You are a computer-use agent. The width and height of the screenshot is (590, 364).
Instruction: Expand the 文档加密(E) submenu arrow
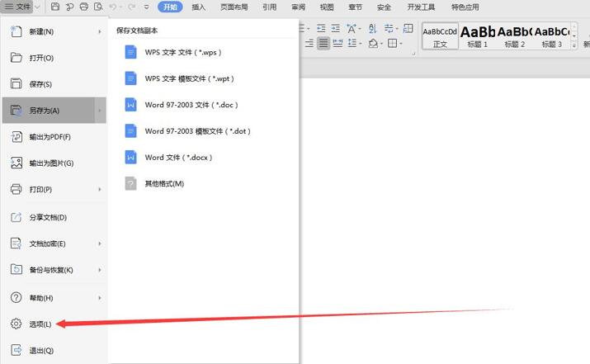[100, 243]
